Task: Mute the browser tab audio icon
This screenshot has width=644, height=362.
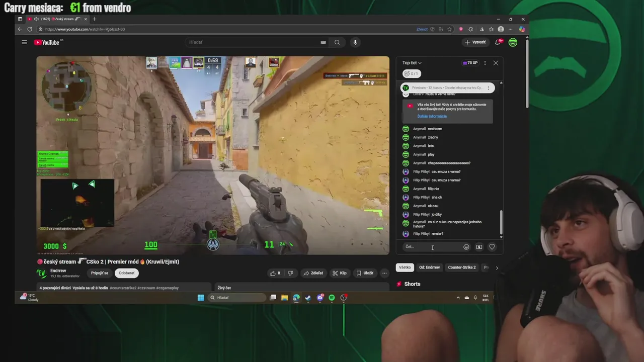Action: 36,19
